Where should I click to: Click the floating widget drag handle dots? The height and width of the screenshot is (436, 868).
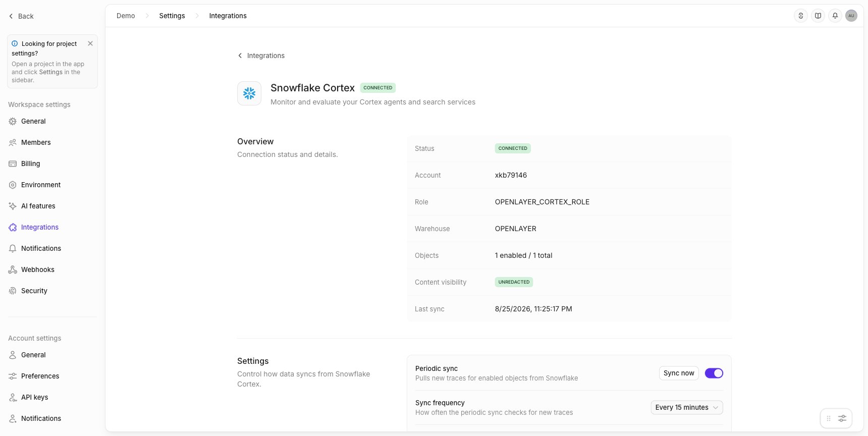pos(829,418)
